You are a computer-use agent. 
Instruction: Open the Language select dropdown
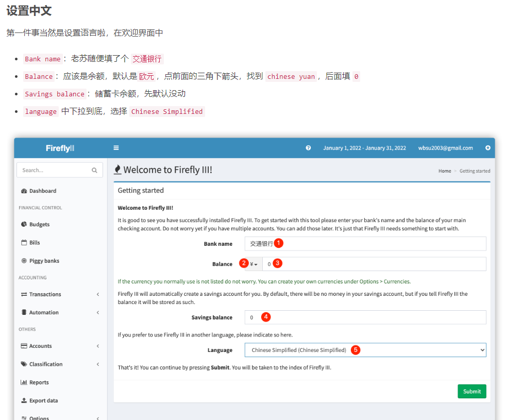click(365, 350)
